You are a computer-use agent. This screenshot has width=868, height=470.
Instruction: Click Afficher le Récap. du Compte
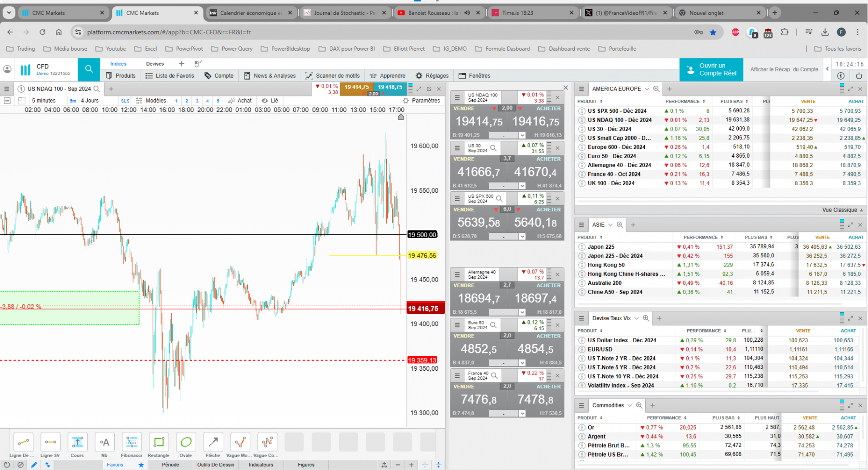784,69
